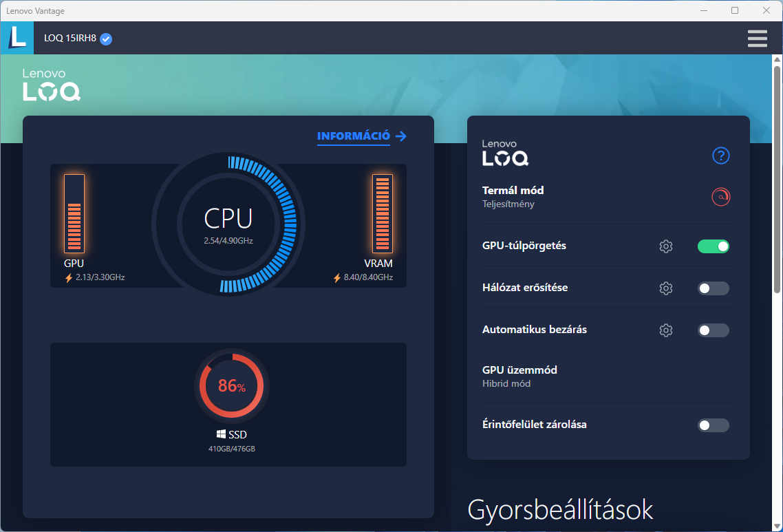Screen dimensions: 783x532
Task: Click the Automatikus bezárás label
Action: pos(535,330)
